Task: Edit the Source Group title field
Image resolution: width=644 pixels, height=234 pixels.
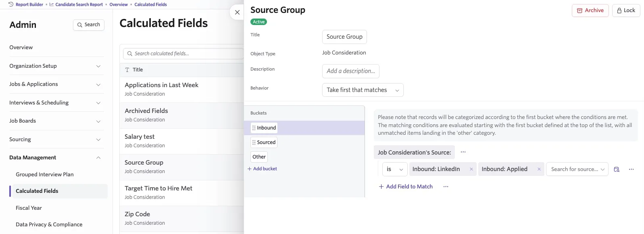Action: click(344, 37)
